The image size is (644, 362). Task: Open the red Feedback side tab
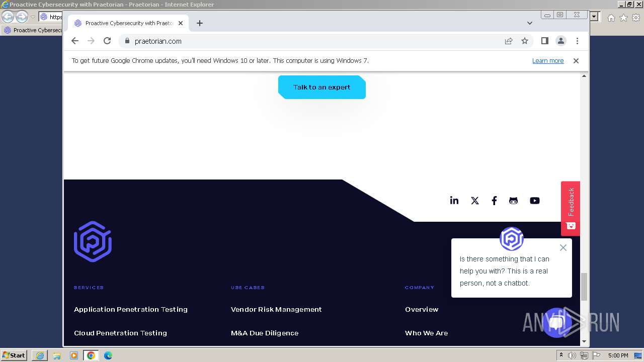pos(571,208)
